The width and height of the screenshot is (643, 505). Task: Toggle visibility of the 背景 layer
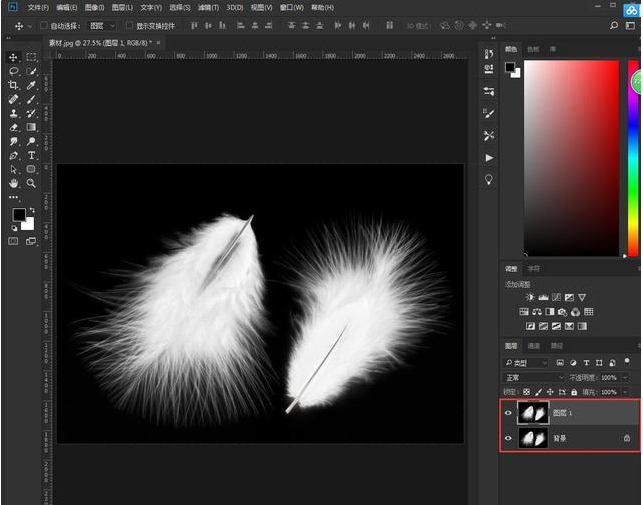click(x=508, y=438)
